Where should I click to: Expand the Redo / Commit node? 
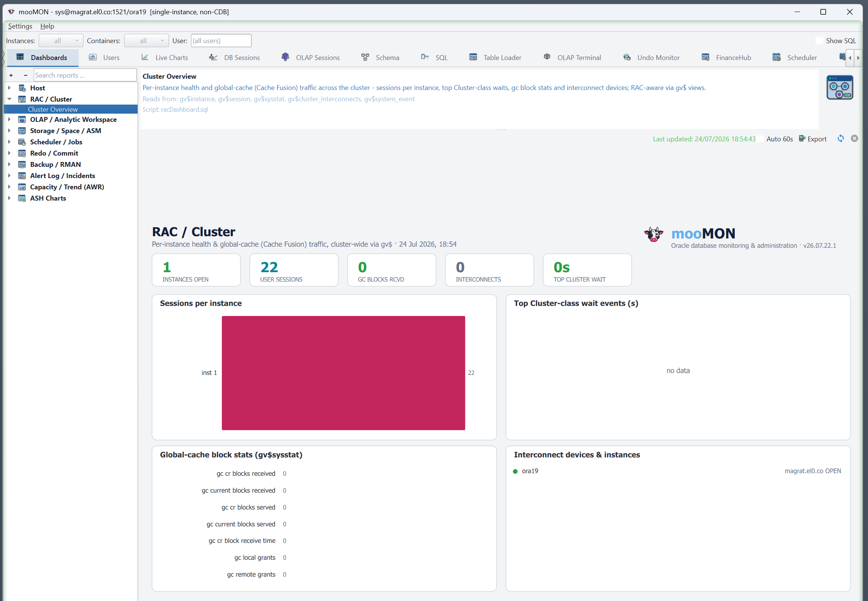pos(9,154)
